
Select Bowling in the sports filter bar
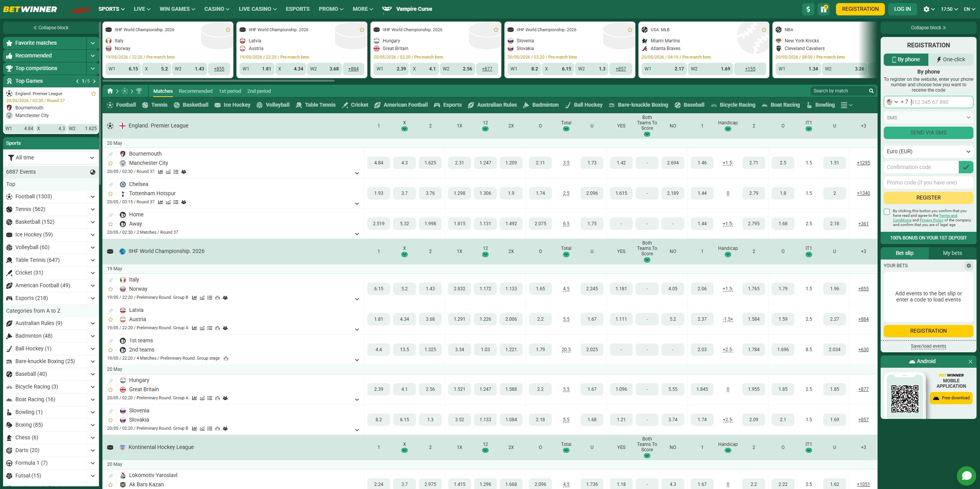[820, 105]
